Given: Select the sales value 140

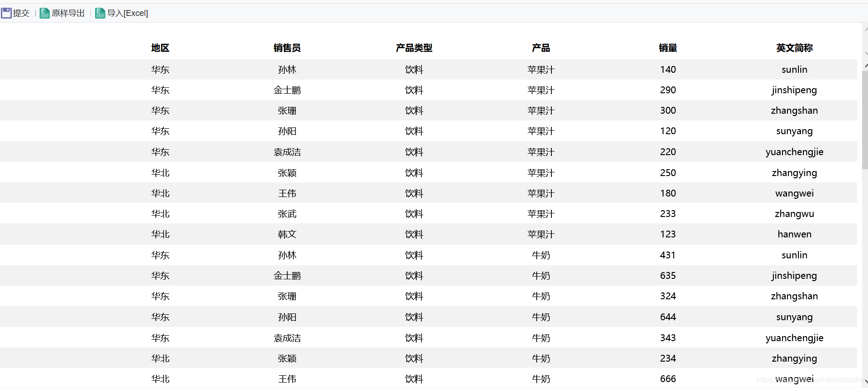Looking at the screenshot, I should point(668,70).
